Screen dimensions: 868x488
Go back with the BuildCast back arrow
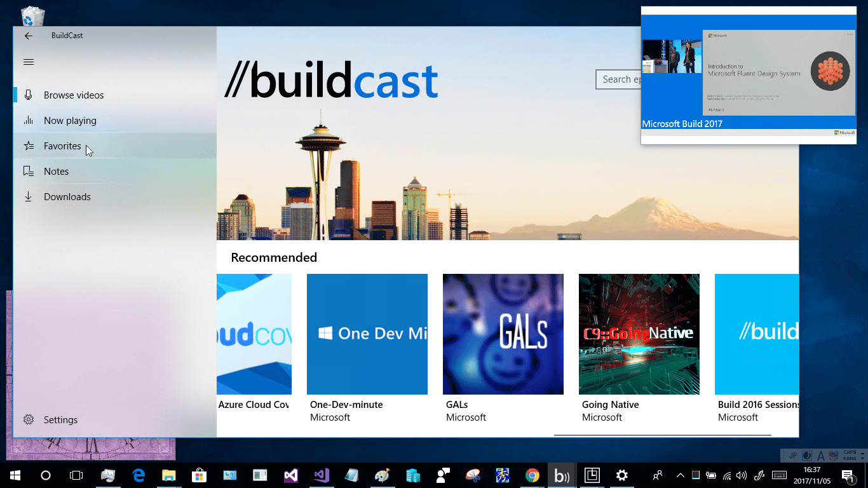tap(29, 36)
